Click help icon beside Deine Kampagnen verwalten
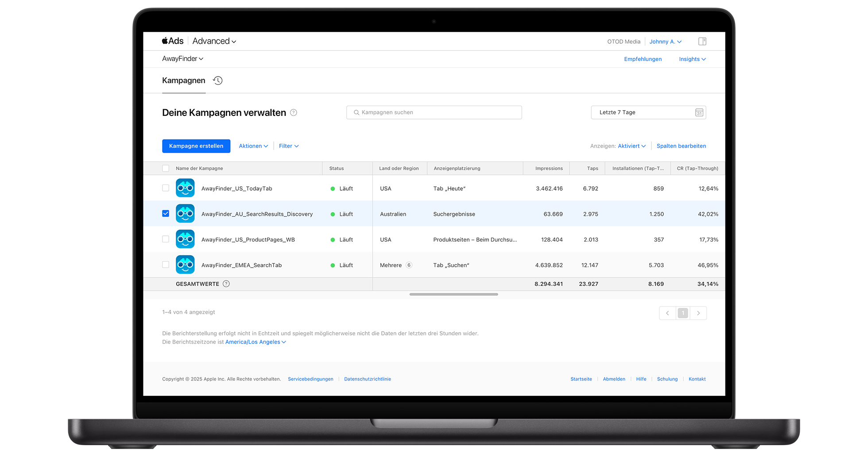868x453 pixels. 294,113
